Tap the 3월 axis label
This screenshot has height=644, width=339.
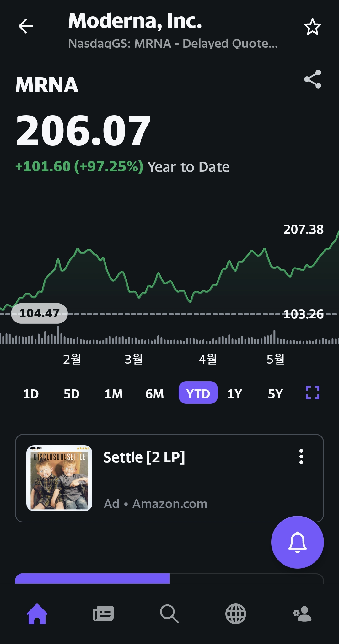[x=134, y=359]
